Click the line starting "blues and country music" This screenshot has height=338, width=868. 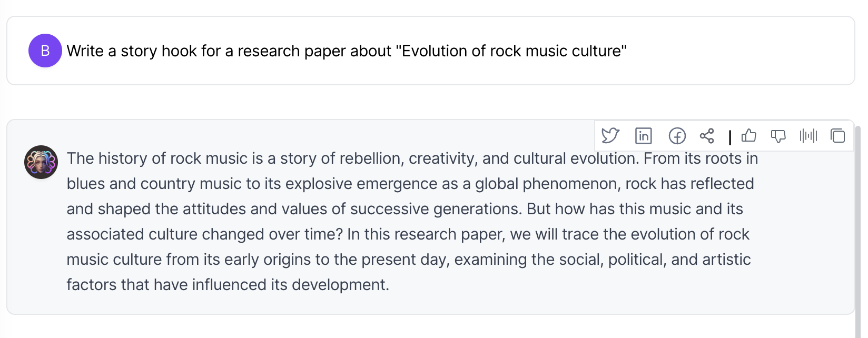(x=410, y=184)
